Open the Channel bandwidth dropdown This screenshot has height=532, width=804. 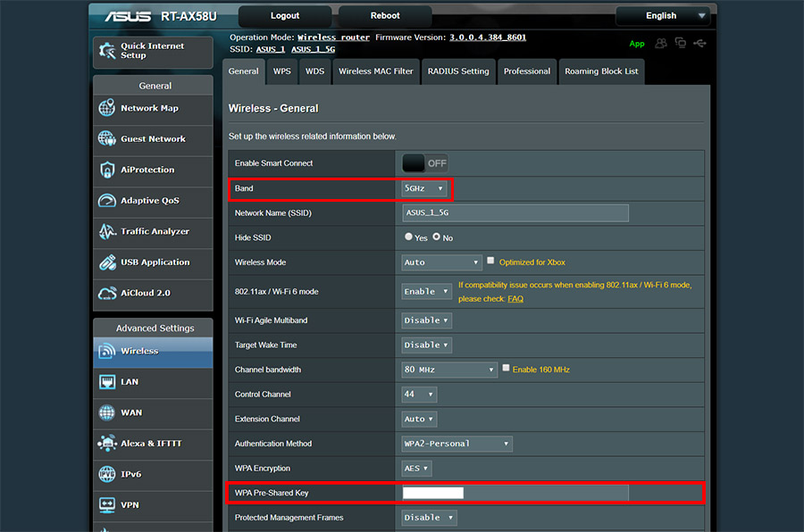[x=449, y=370]
